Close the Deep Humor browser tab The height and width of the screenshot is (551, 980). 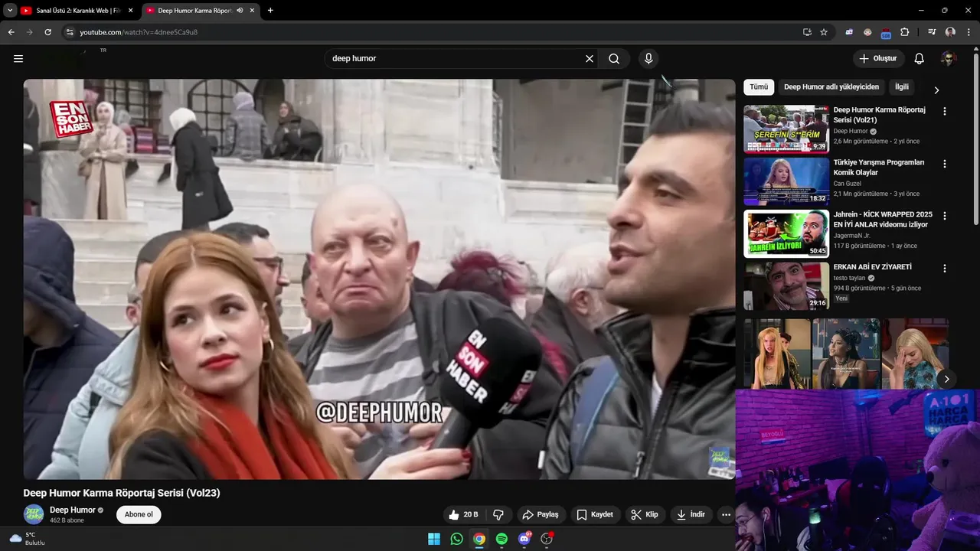pos(253,11)
